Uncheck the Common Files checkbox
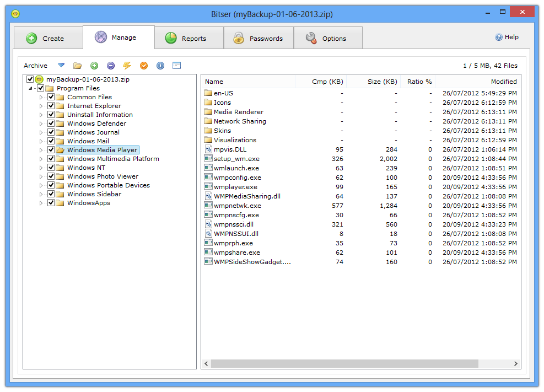Viewport: 544px width, 392px height. coord(51,97)
